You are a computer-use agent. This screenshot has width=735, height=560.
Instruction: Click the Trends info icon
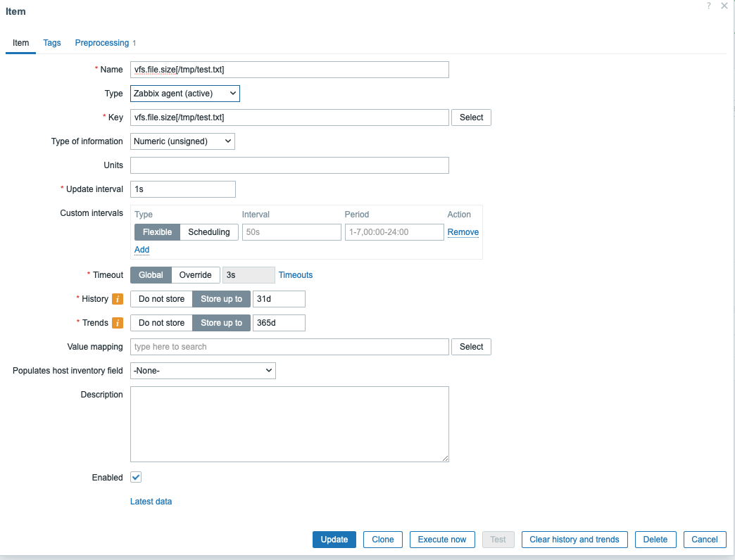point(118,323)
